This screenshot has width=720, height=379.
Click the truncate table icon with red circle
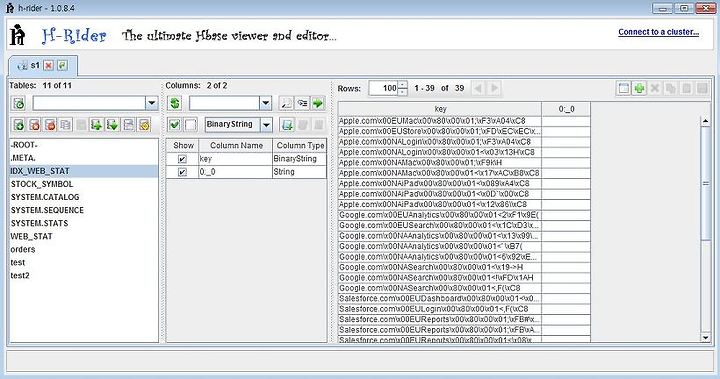(51, 124)
